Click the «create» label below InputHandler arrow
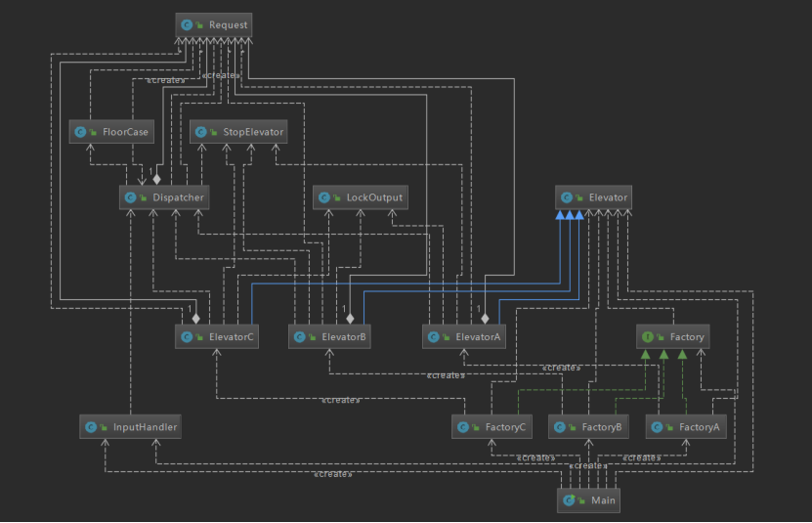Viewport: 812px width, 523px height. [x=333, y=474]
